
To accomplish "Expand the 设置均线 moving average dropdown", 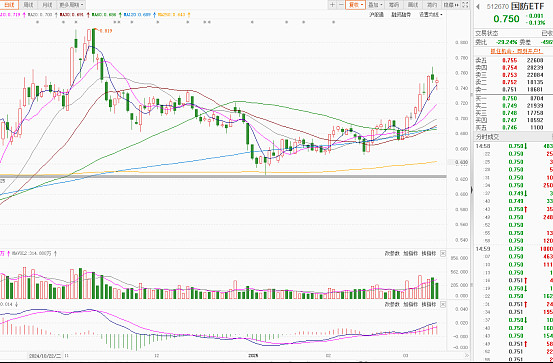I will (x=430, y=15).
